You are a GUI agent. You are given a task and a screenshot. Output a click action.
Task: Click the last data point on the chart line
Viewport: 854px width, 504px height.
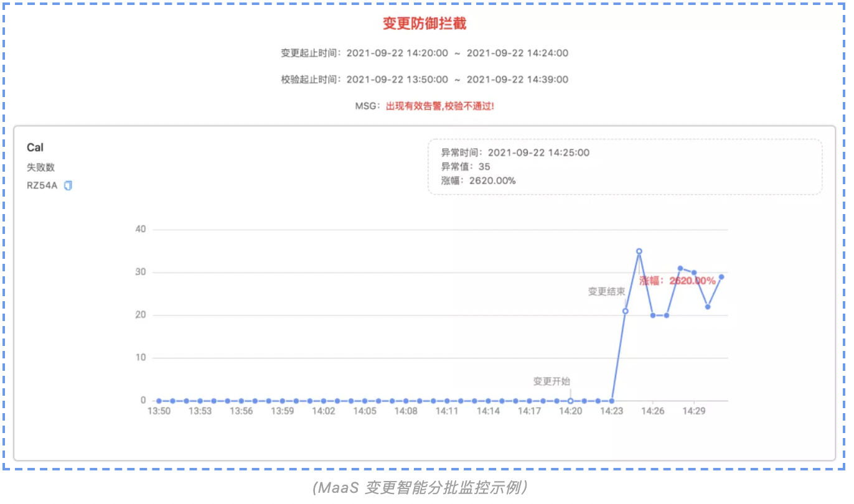click(x=721, y=277)
